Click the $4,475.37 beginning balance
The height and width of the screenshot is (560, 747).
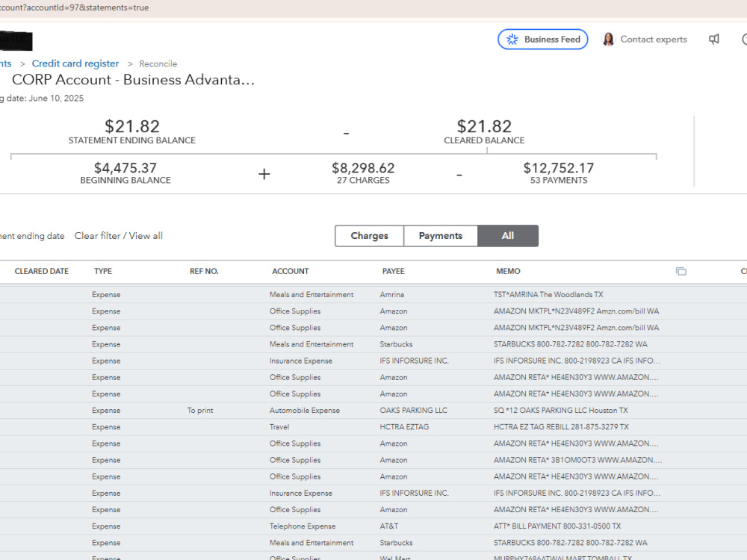125,167
